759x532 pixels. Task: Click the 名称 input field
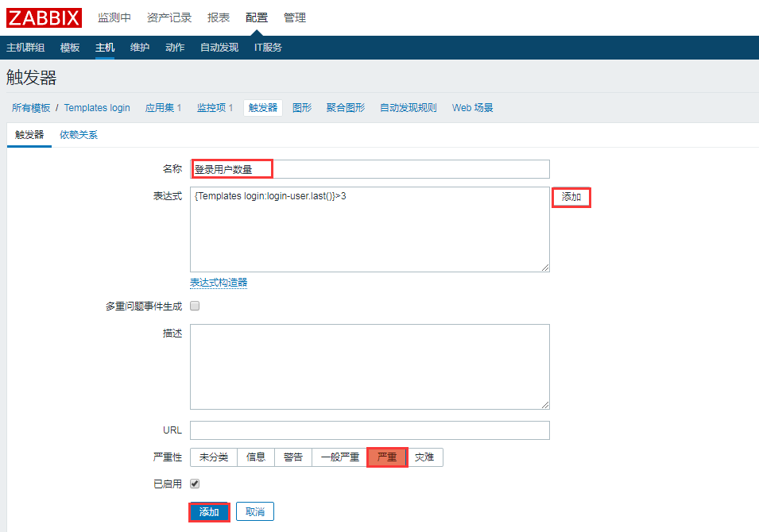370,169
